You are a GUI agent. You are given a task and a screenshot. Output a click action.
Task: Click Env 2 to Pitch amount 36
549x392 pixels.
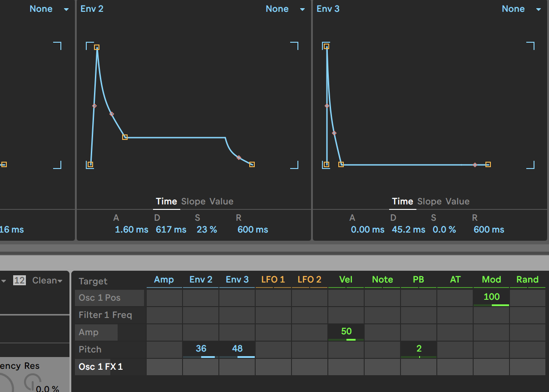coord(201,349)
